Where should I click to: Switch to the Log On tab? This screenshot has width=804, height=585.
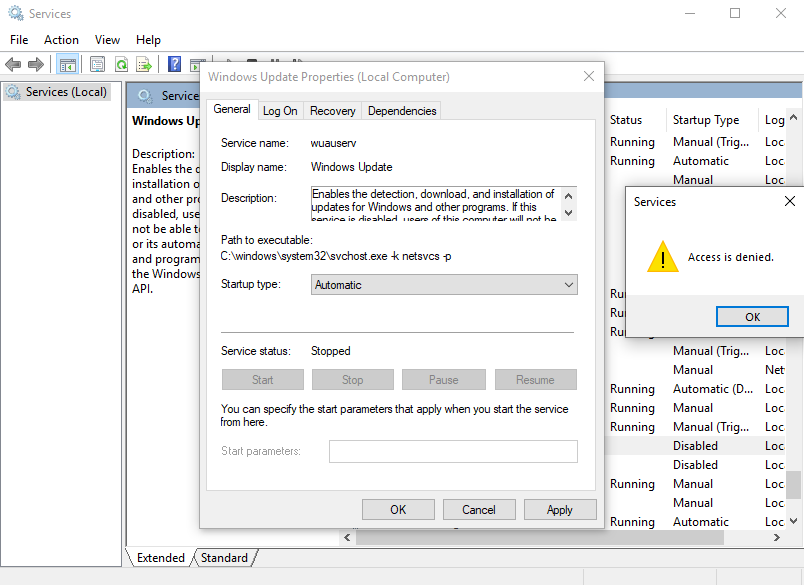[280, 111]
